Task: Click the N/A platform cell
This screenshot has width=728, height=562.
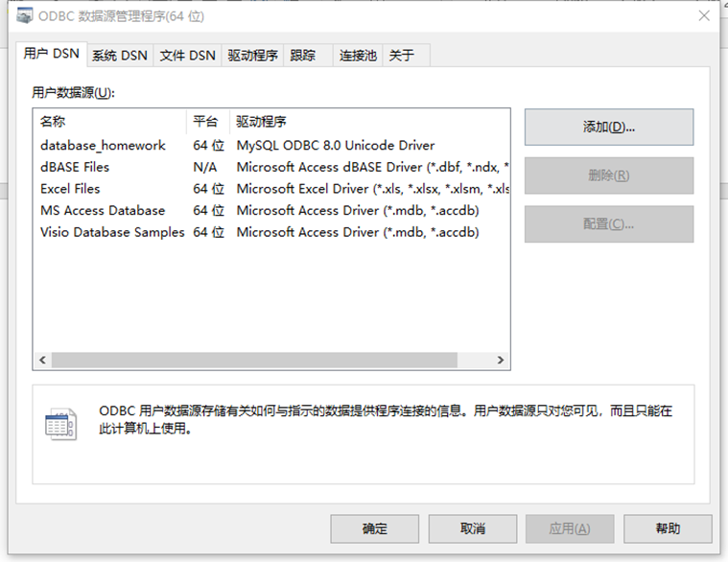Action: 204,167
